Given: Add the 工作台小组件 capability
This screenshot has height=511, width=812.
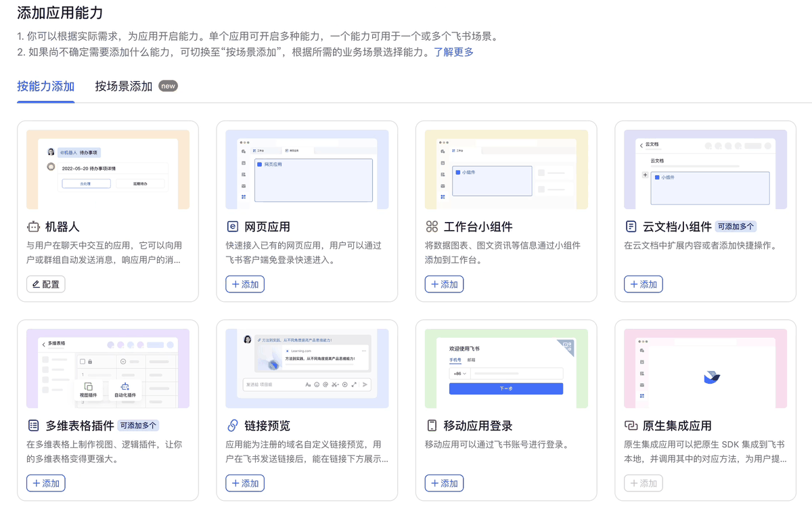Looking at the screenshot, I should pyautogui.click(x=445, y=284).
